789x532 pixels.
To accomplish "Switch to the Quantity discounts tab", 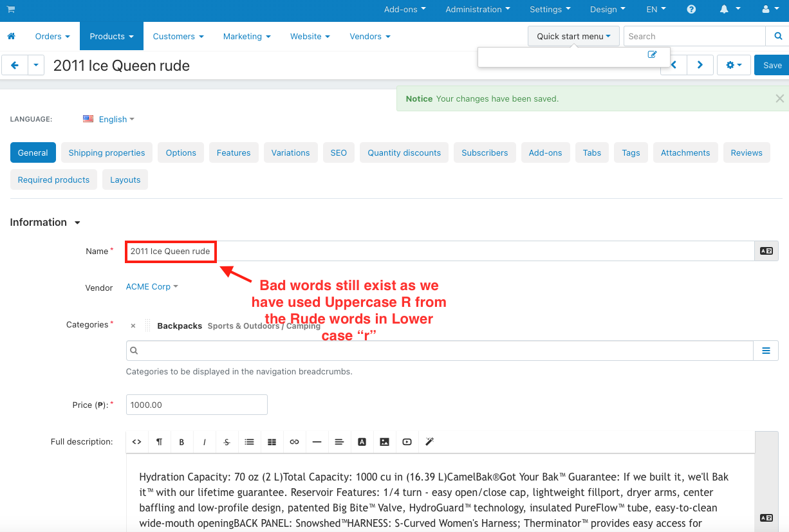I will tap(404, 152).
